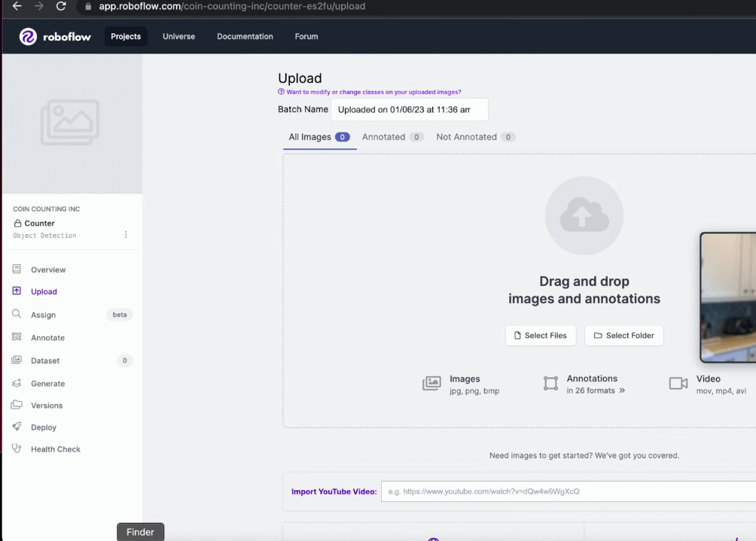This screenshot has width=756, height=541.
Task: Click the Roboflow logo icon
Action: [28, 37]
